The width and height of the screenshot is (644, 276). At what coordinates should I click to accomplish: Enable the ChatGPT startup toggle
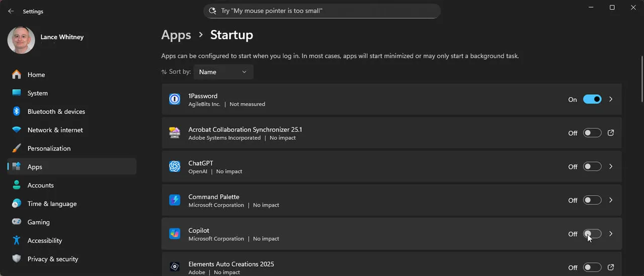(x=592, y=167)
